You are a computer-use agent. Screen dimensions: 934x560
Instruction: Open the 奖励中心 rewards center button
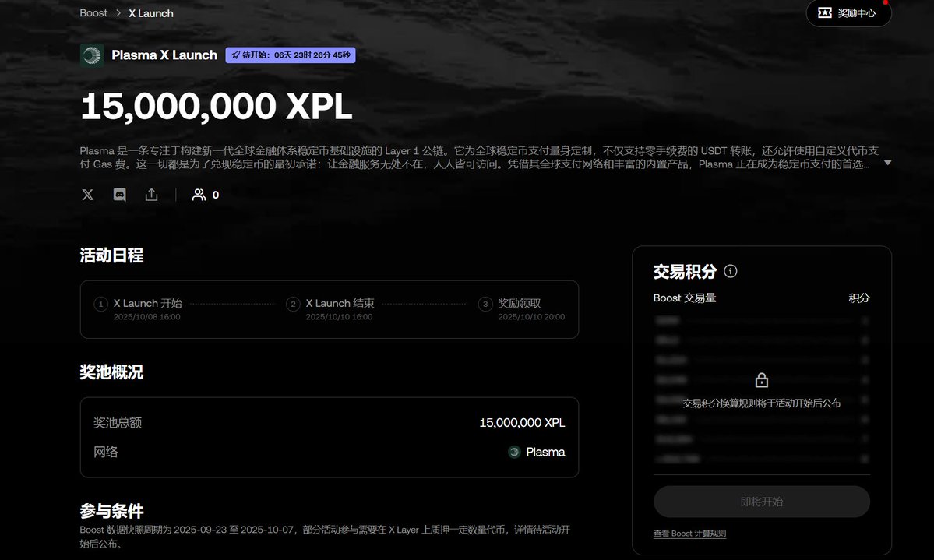coord(848,13)
